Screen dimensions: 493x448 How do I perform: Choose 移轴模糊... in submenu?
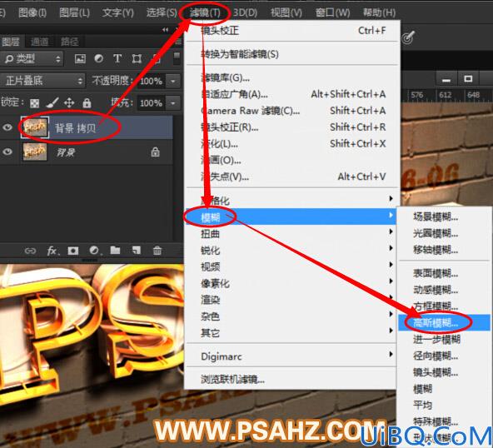pos(444,250)
